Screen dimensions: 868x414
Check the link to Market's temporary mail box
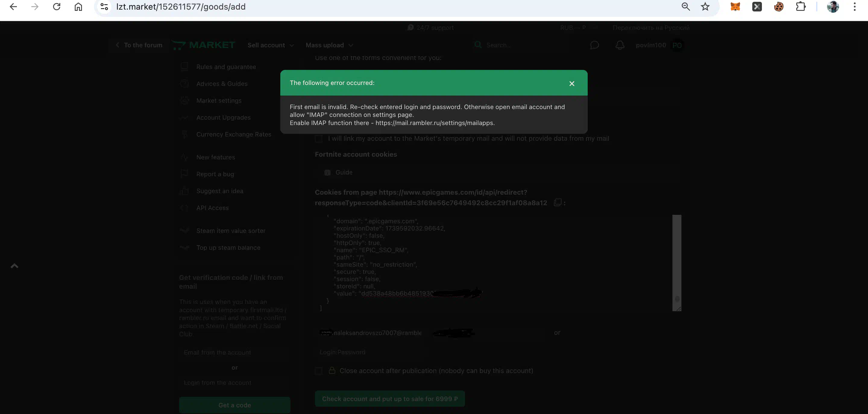pyautogui.click(x=319, y=138)
